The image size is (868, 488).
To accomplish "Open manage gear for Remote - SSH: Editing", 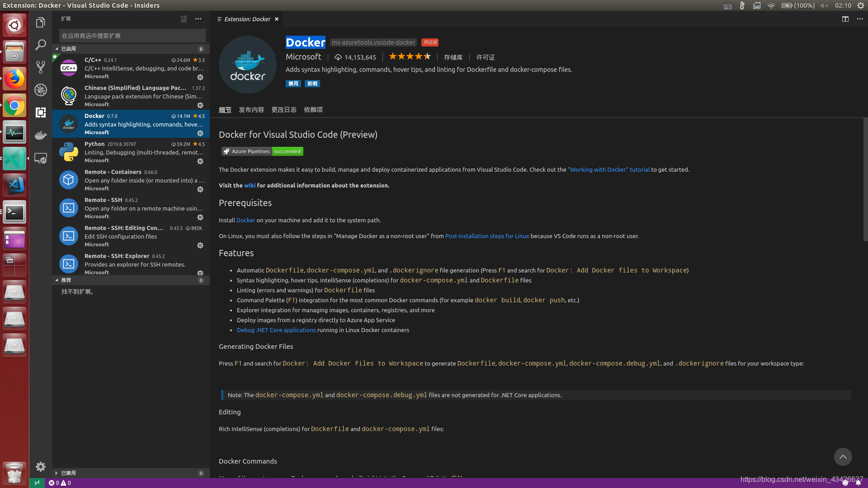I will click(x=200, y=245).
